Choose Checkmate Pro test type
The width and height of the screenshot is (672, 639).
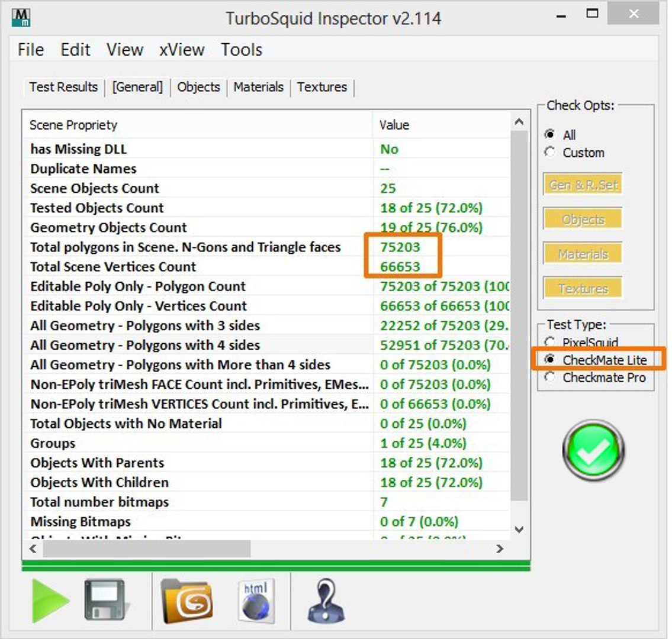(x=595, y=377)
